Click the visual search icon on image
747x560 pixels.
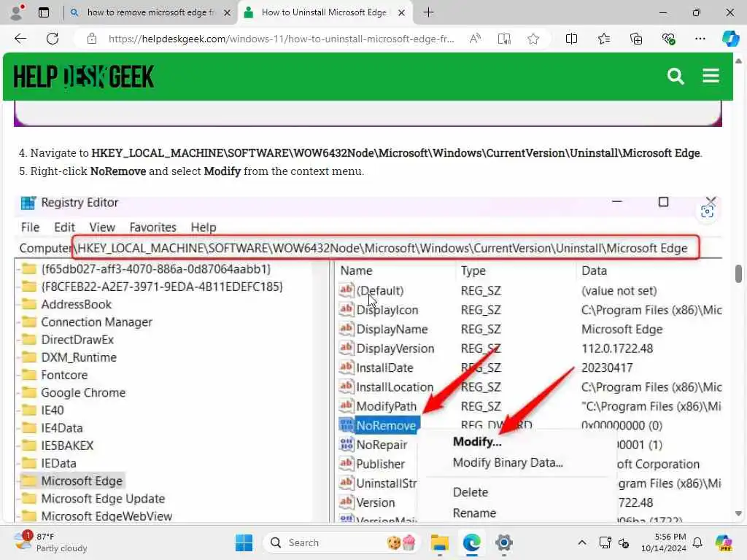coord(707,211)
